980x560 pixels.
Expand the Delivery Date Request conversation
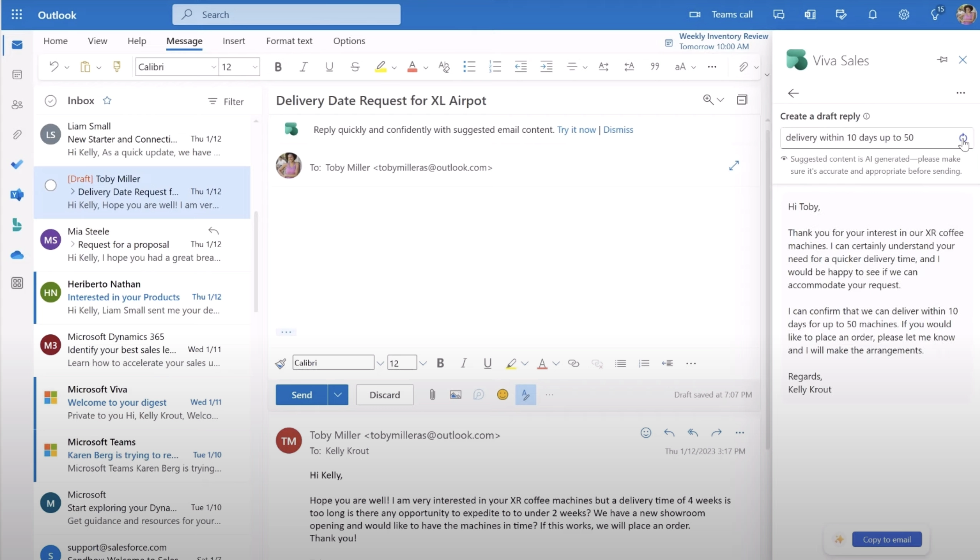coord(72,192)
